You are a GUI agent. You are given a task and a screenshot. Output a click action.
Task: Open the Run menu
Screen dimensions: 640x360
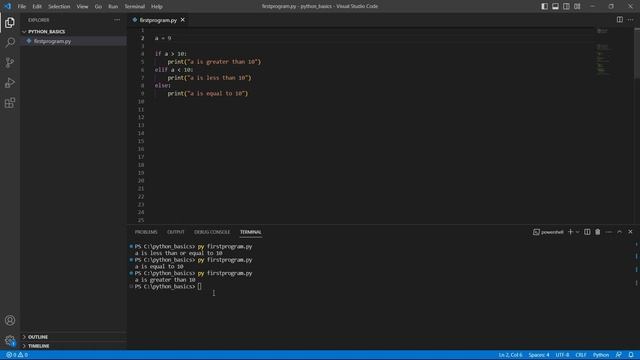click(113, 7)
